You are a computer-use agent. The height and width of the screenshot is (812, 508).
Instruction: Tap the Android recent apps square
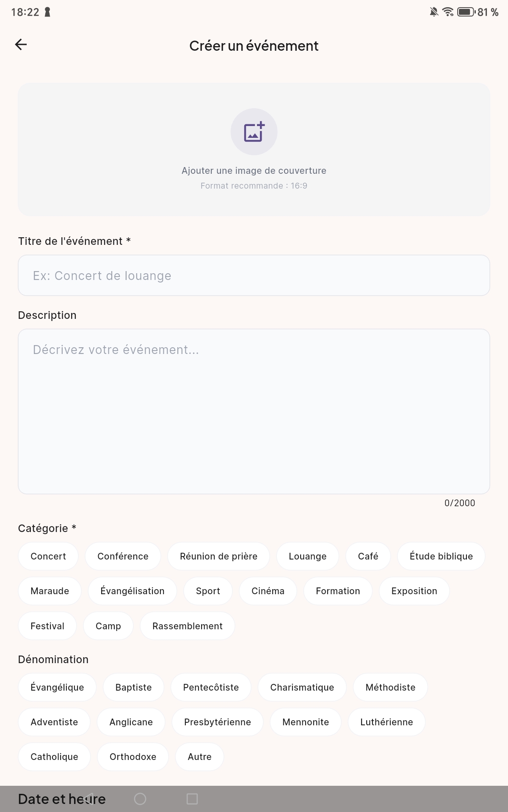(192, 799)
